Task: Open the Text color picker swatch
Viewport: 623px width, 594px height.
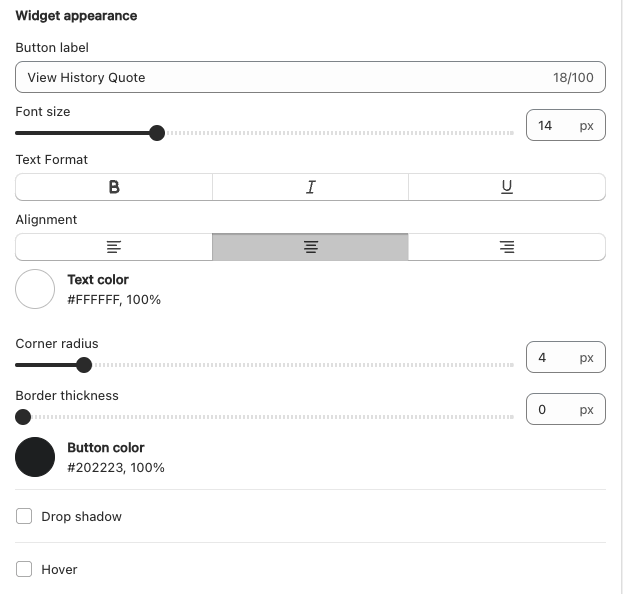Action: [35, 289]
